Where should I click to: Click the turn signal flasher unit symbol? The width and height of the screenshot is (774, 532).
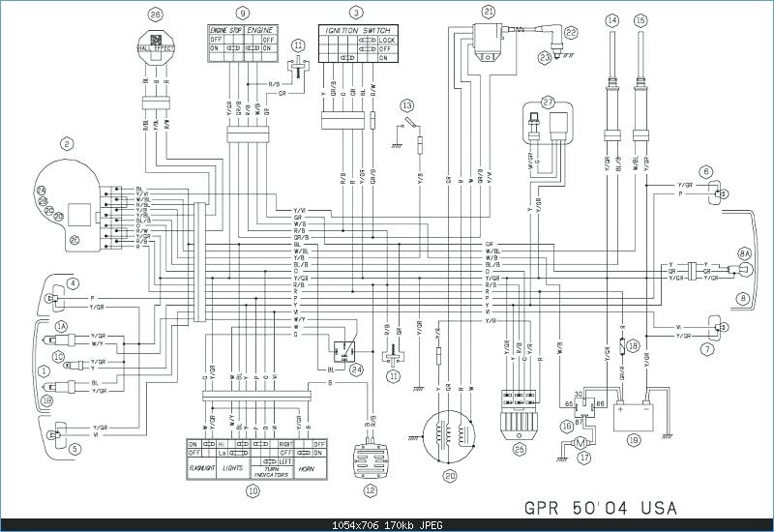coord(371,460)
